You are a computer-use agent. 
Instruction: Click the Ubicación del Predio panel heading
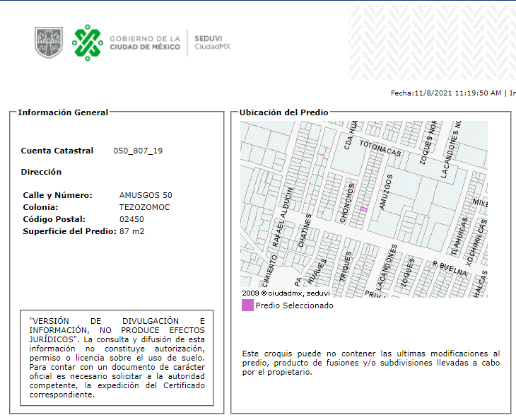(x=283, y=112)
